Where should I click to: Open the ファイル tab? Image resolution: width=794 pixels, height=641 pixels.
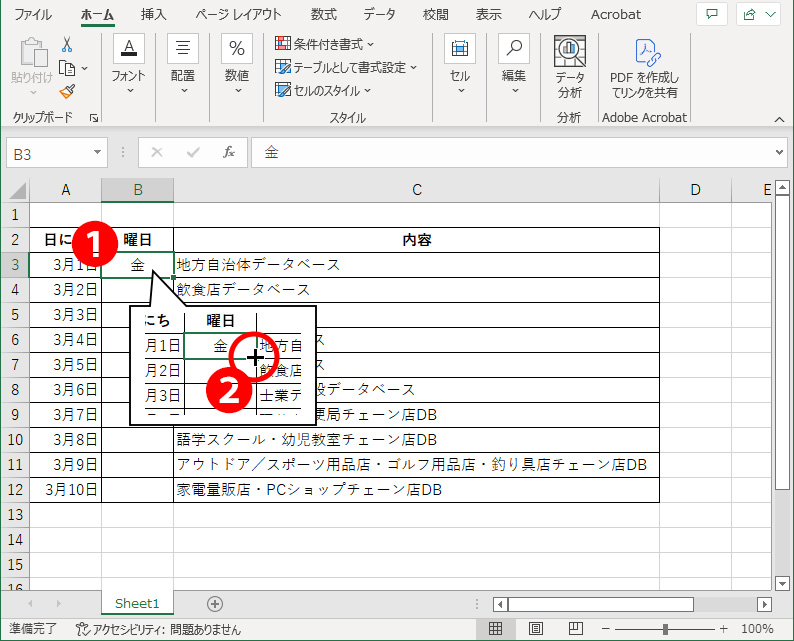pyautogui.click(x=32, y=14)
